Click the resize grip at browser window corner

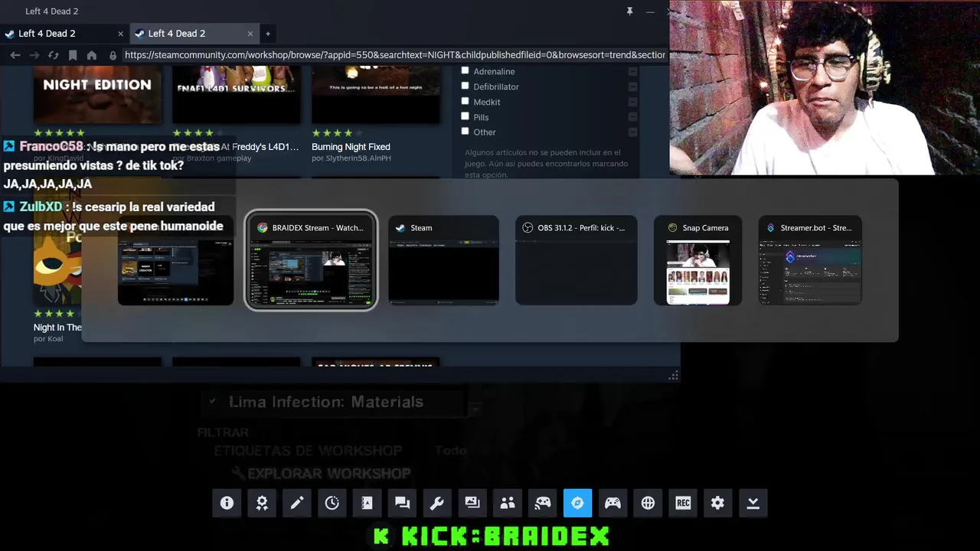pyautogui.click(x=674, y=376)
